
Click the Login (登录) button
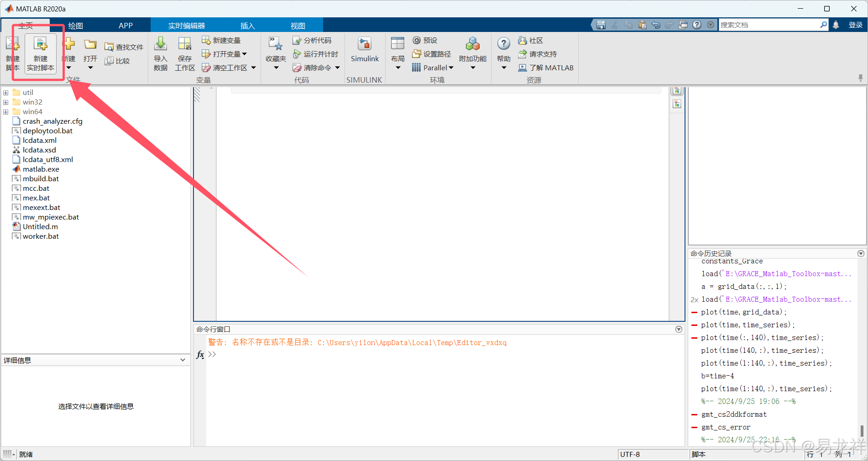pyautogui.click(x=855, y=25)
